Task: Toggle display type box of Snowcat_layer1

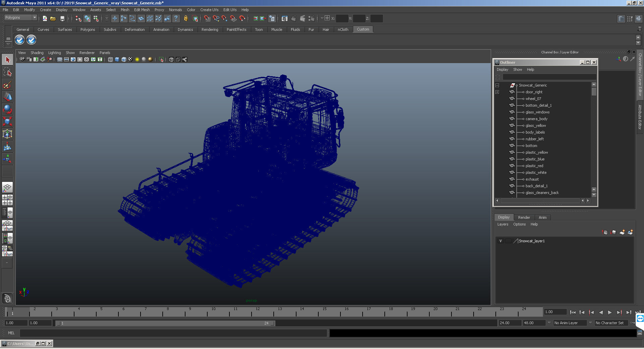Action: pos(508,241)
